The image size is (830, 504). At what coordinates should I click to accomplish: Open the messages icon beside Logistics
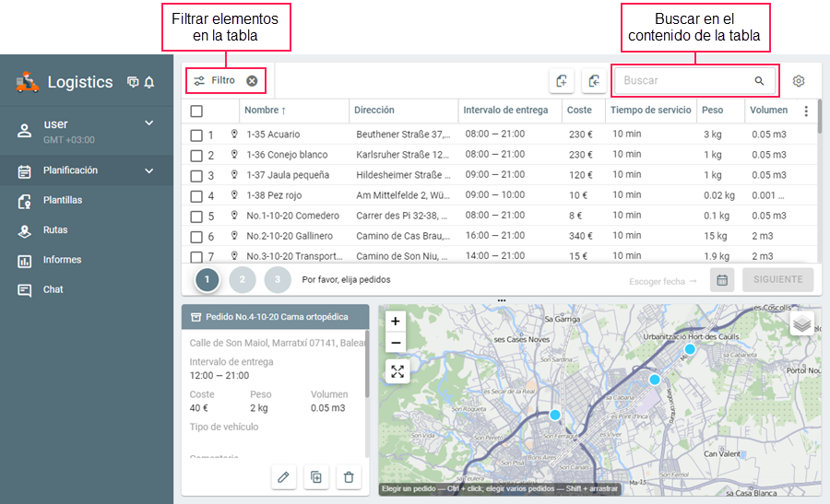tap(133, 82)
